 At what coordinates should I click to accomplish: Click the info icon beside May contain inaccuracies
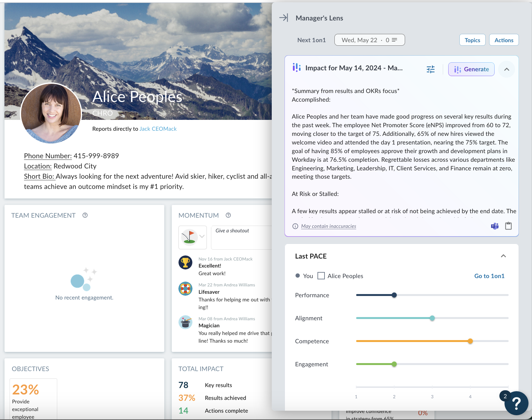pos(295,226)
